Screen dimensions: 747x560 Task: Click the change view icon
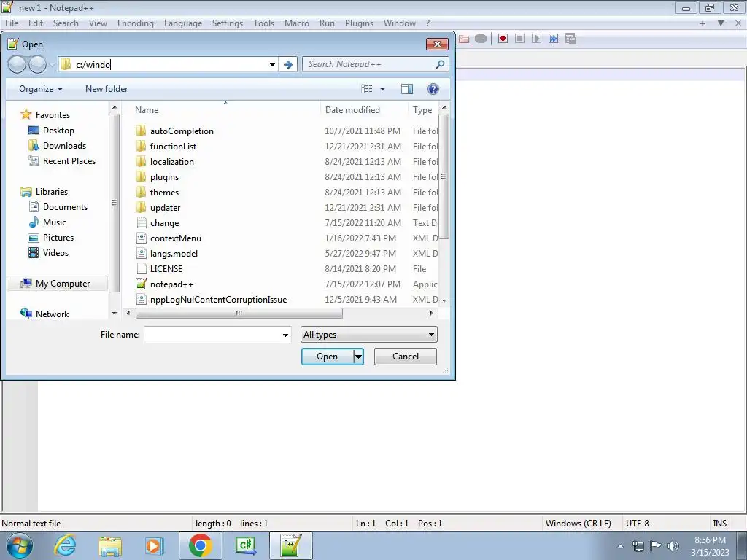[366, 89]
